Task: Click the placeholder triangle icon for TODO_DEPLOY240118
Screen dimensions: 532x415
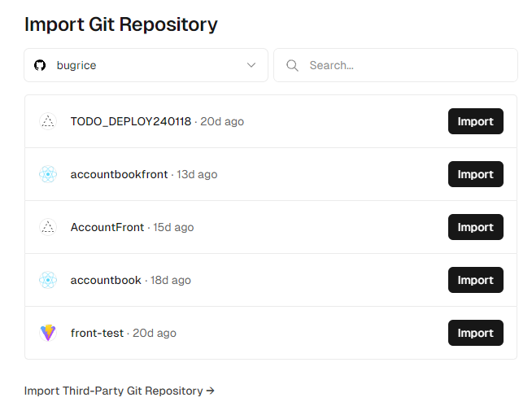Action: coord(48,121)
